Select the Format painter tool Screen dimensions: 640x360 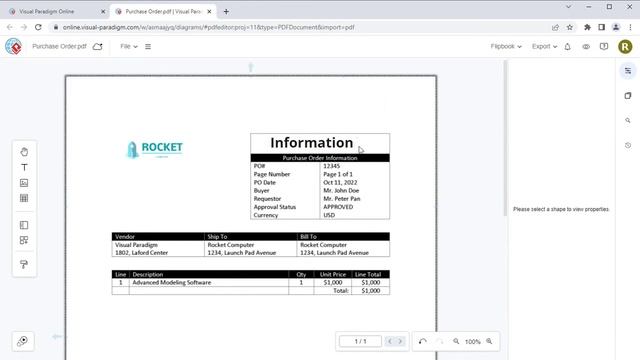click(24, 264)
